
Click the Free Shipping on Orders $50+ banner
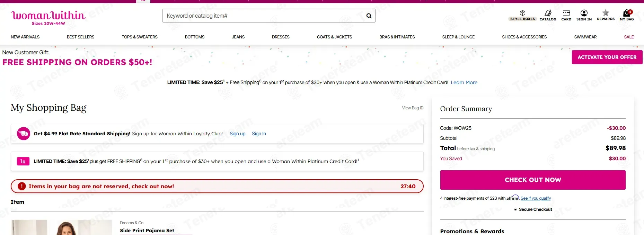coord(77,62)
